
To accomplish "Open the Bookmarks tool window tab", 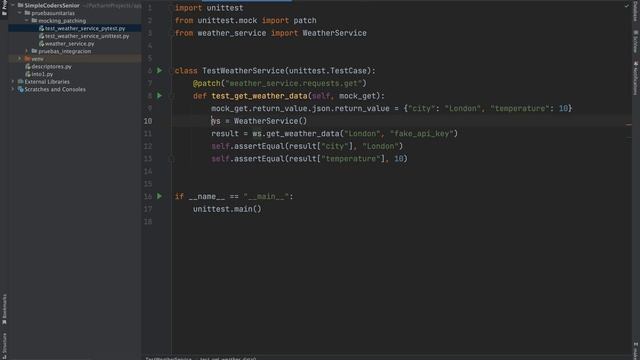I will pos(4,309).
